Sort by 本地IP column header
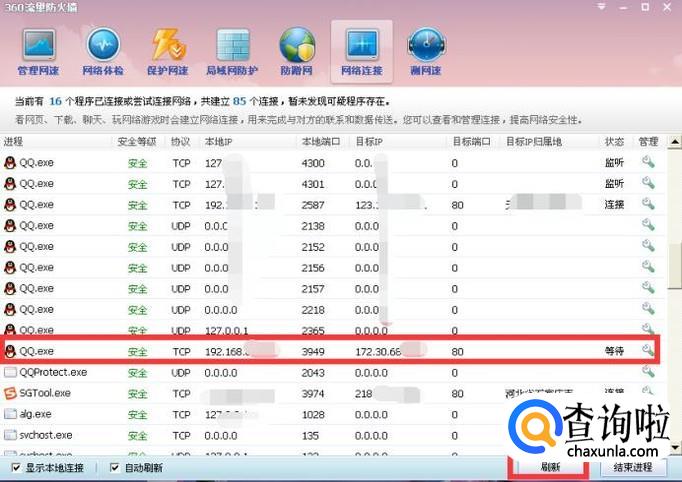The height and width of the screenshot is (482, 682). pyautogui.click(x=218, y=142)
